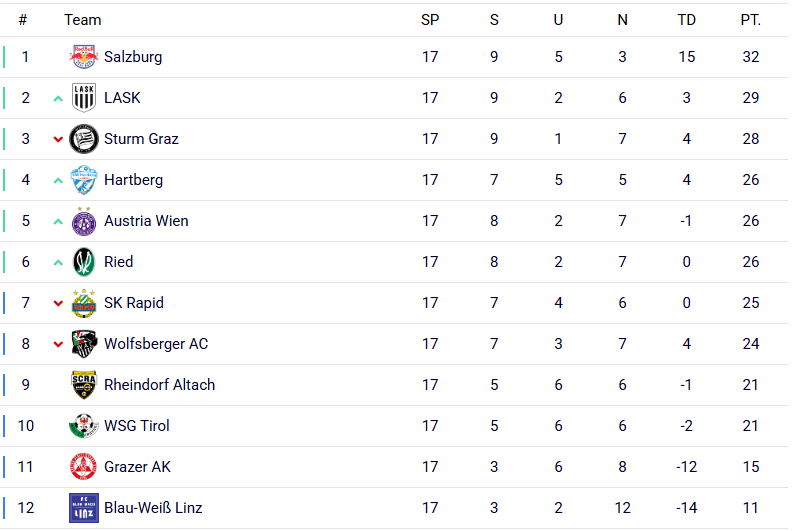795x531 pixels.
Task: Click the Hartberg team logo
Action: click(x=84, y=180)
